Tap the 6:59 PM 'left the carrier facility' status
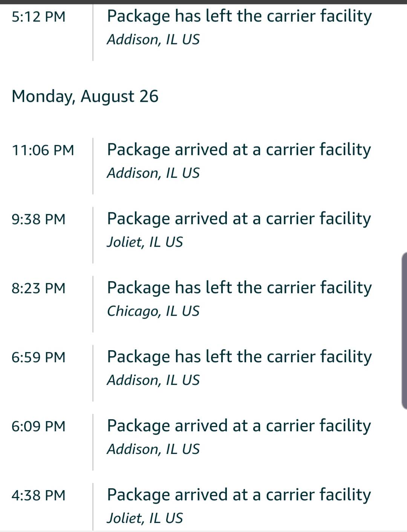 coord(239,357)
